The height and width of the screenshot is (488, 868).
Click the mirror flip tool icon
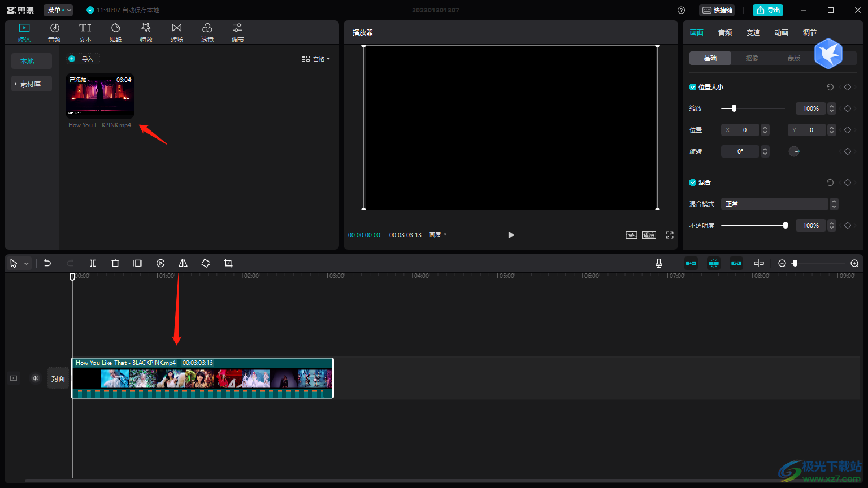point(183,263)
